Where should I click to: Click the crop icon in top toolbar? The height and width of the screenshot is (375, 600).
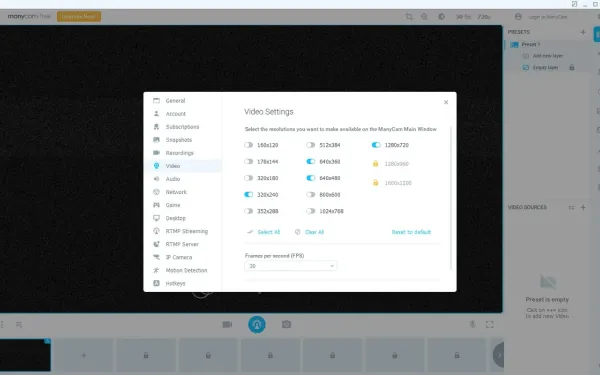[409, 16]
